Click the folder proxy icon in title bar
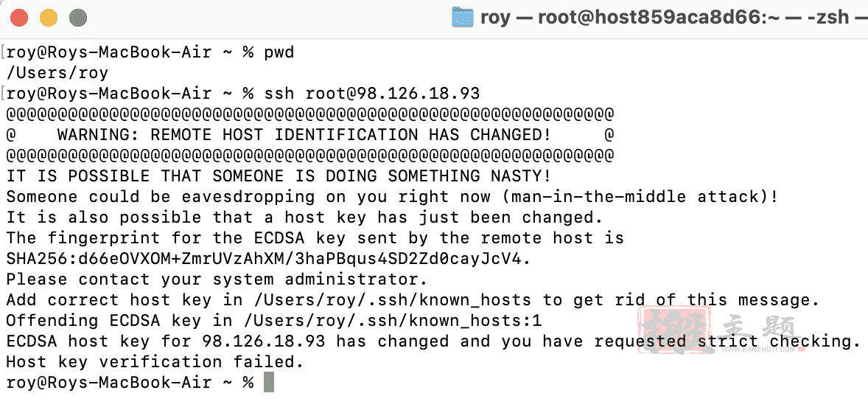This screenshot has width=868, height=410. (x=463, y=17)
